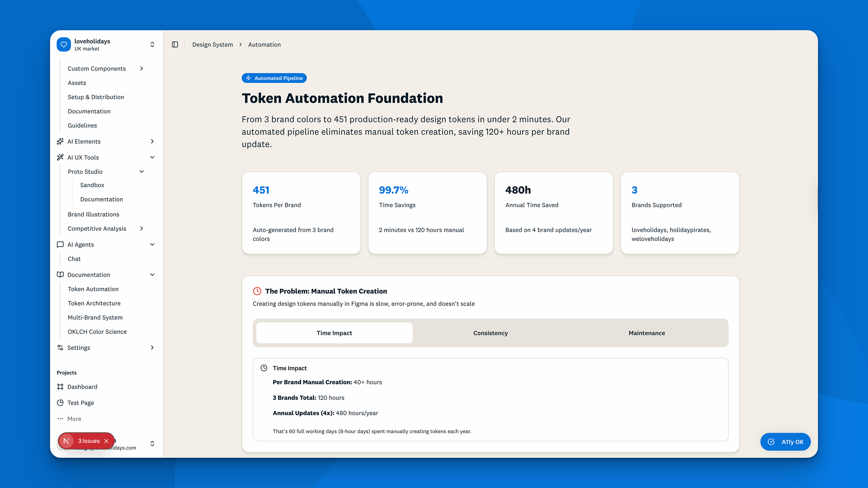Click the A11y OK button
The width and height of the screenshot is (868, 488).
(786, 442)
